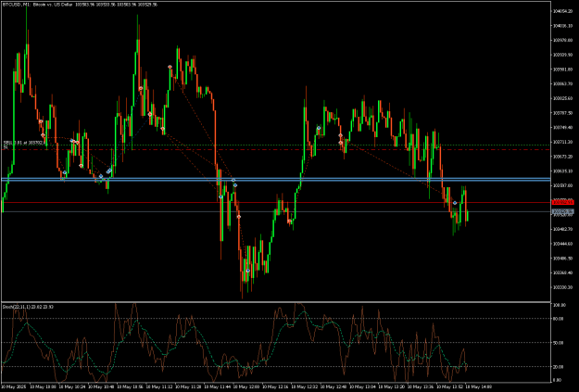The height and width of the screenshot is (392, 579).
Task: Click the 100.00 stochastic level label
Action: pos(558,305)
